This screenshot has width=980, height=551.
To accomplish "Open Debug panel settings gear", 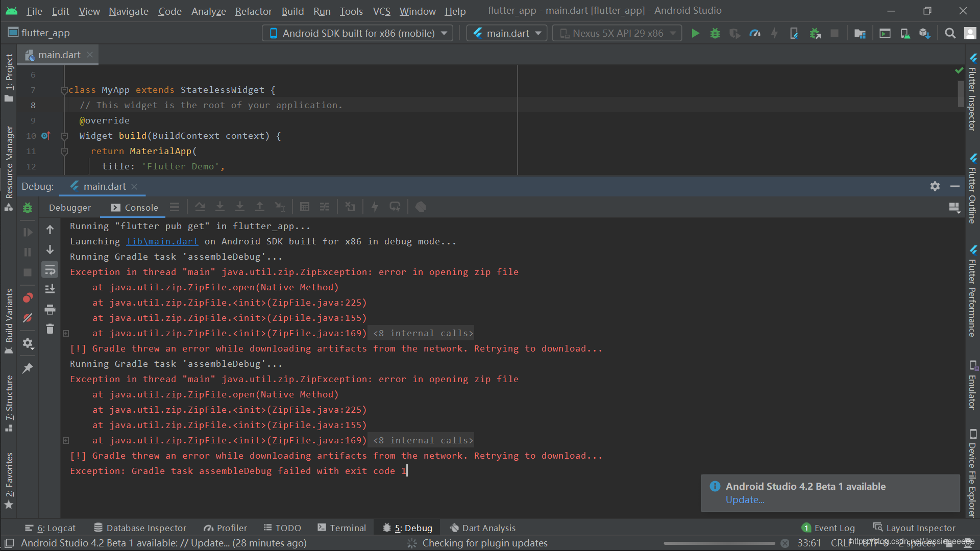I will [935, 186].
